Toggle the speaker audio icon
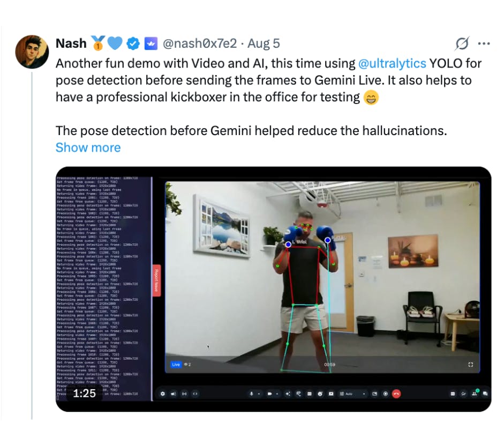Screen dimensions: 504x445 point(173,394)
